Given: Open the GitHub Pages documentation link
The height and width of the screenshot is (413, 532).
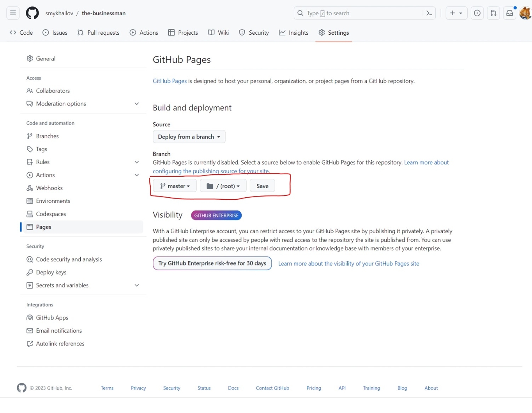Looking at the screenshot, I should tap(170, 81).
